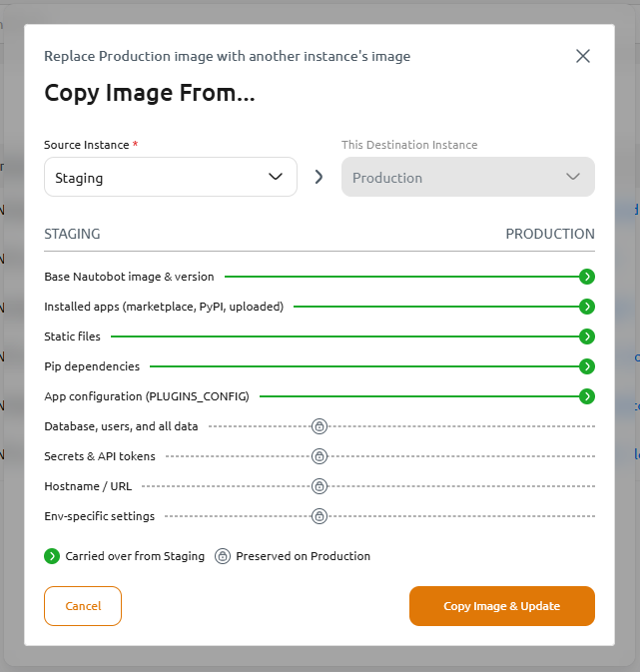Click 'Secrets & API tokens' label
The image size is (640, 672).
100,457
